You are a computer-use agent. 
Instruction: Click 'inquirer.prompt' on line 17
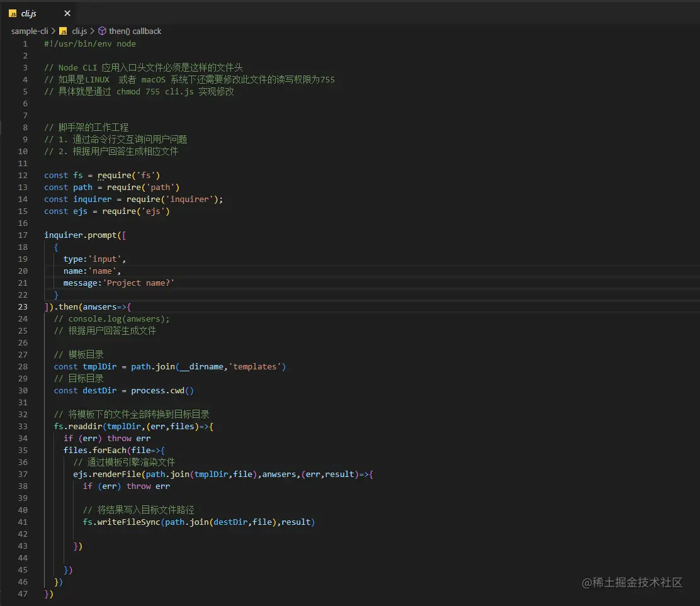81,235
